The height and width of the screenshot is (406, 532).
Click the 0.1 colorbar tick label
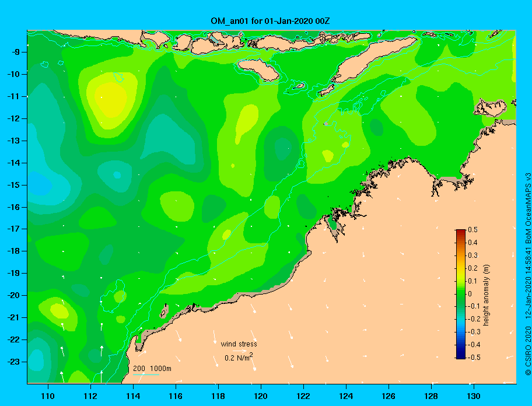[x=473, y=281]
